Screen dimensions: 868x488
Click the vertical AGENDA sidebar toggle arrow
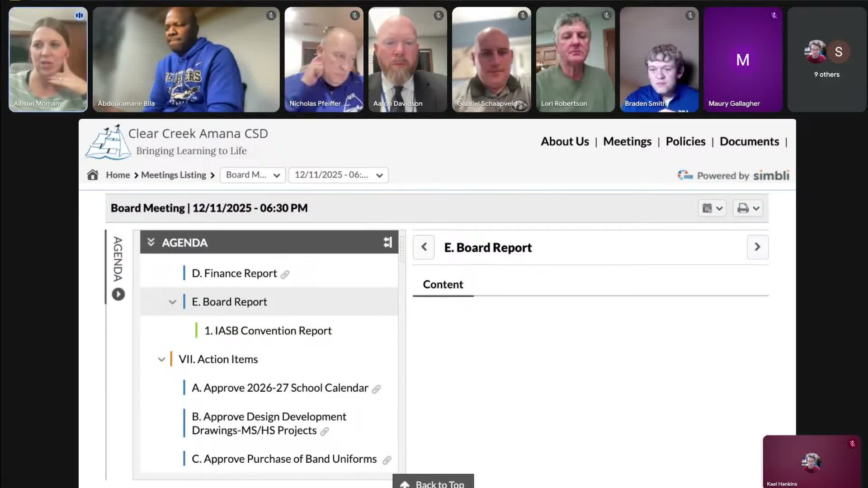(118, 294)
